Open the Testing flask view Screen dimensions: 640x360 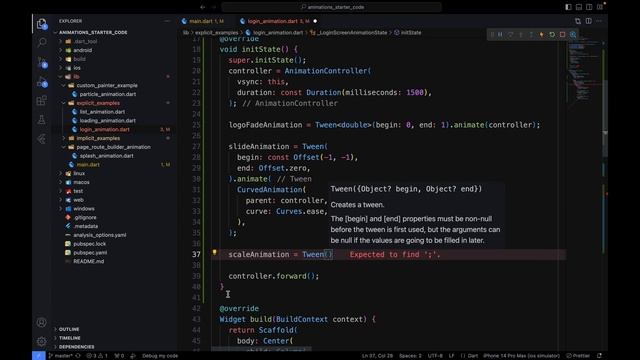click(42, 120)
